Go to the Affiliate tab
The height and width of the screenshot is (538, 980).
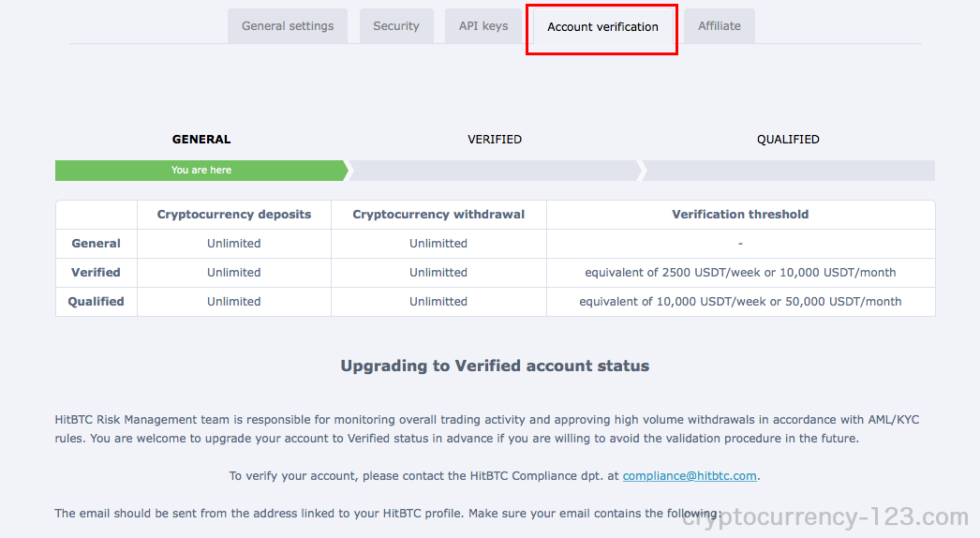[x=720, y=26]
